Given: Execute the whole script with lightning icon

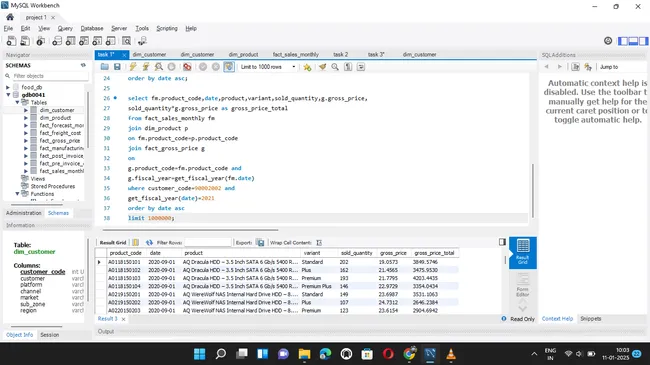Looking at the screenshot, I should [x=133, y=67].
